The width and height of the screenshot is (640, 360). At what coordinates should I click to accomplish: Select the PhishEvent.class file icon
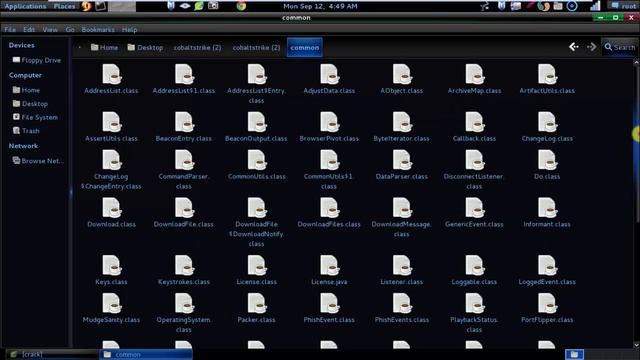click(329, 303)
